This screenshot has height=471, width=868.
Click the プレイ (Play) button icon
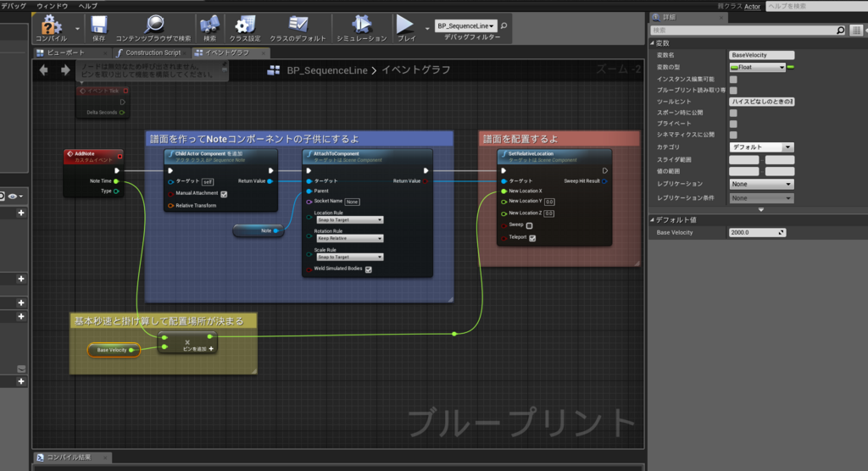404,25
